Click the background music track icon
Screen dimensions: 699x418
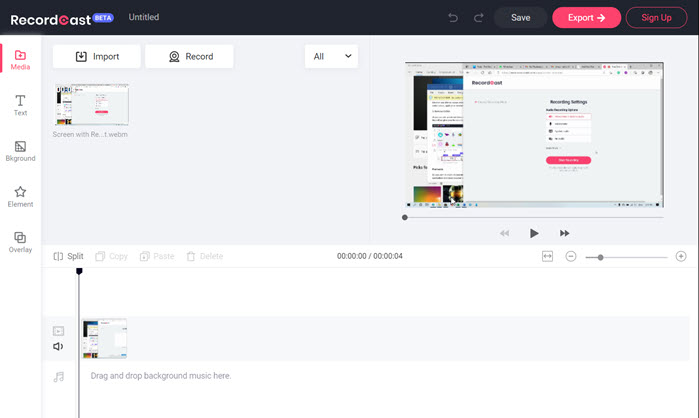coord(58,377)
